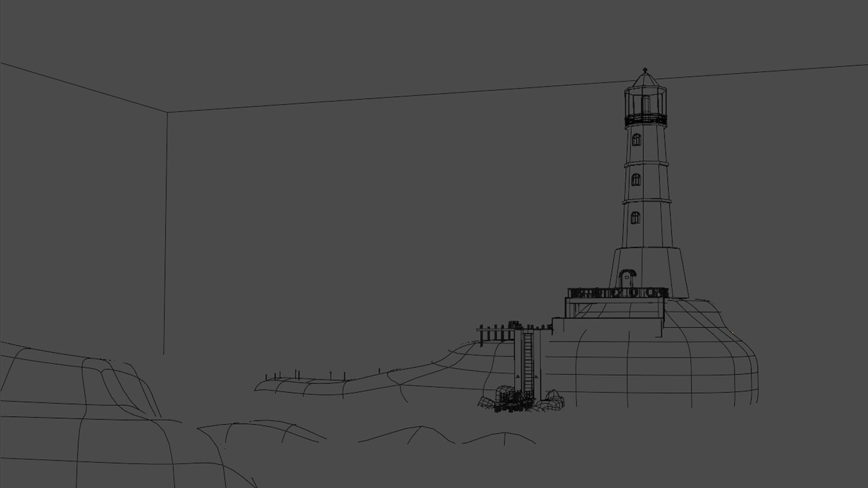Select the middle window on the lighthouse tower
This screenshot has height=488, width=868.
pos(636,180)
